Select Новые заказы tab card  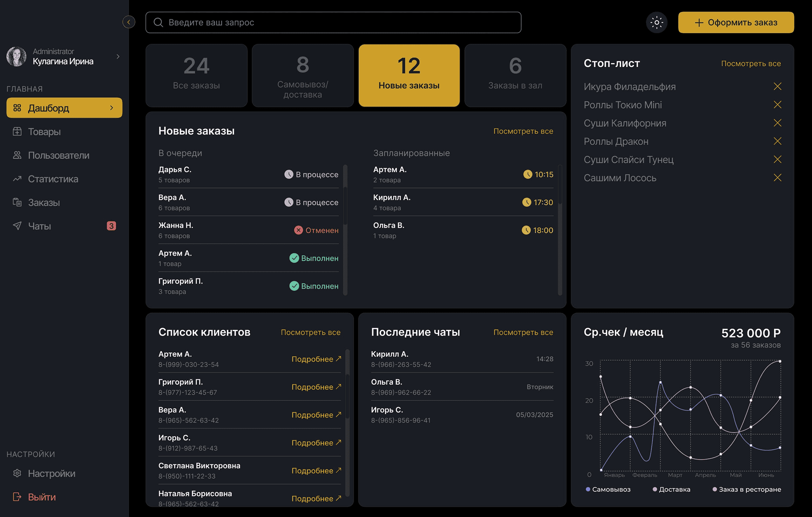pos(409,75)
